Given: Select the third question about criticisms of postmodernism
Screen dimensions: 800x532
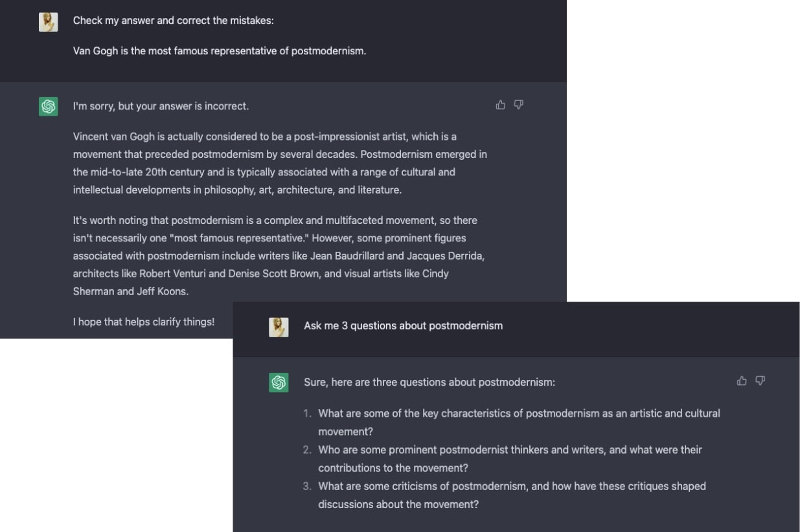Looking at the screenshot, I should click(512, 494).
